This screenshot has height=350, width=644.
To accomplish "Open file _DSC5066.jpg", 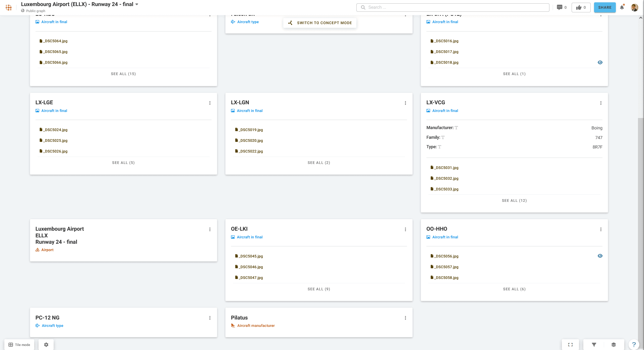I will pyautogui.click(x=54, y=62).
